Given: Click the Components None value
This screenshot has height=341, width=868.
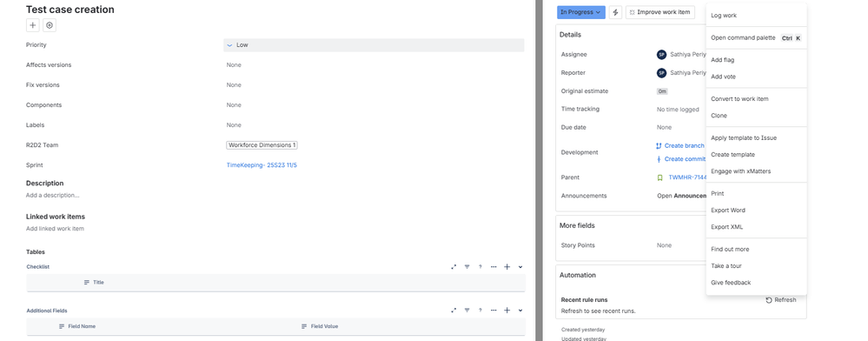Looking at the screenshot, I should pos(234,105).
